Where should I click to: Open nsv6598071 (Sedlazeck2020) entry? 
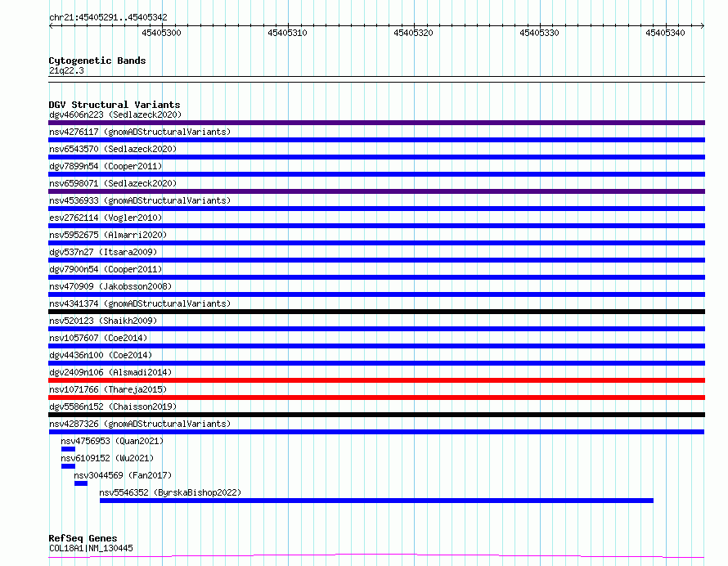click(x=113, y=183)
